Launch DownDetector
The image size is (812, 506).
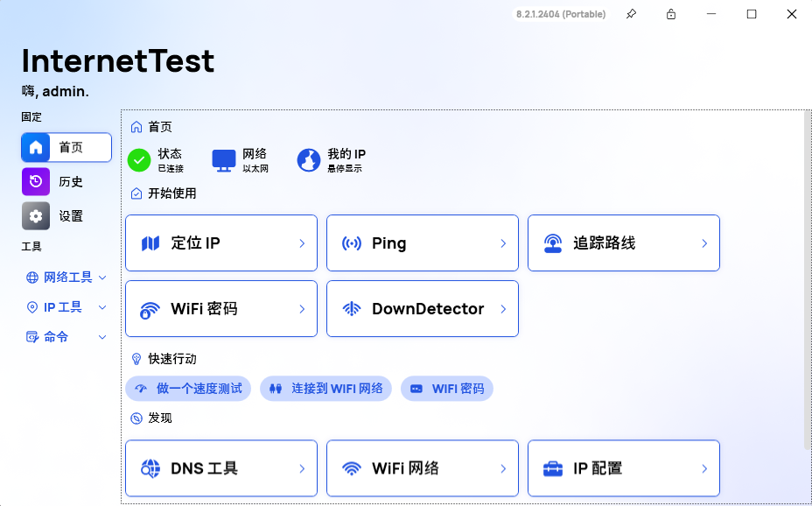click(422, 308)
